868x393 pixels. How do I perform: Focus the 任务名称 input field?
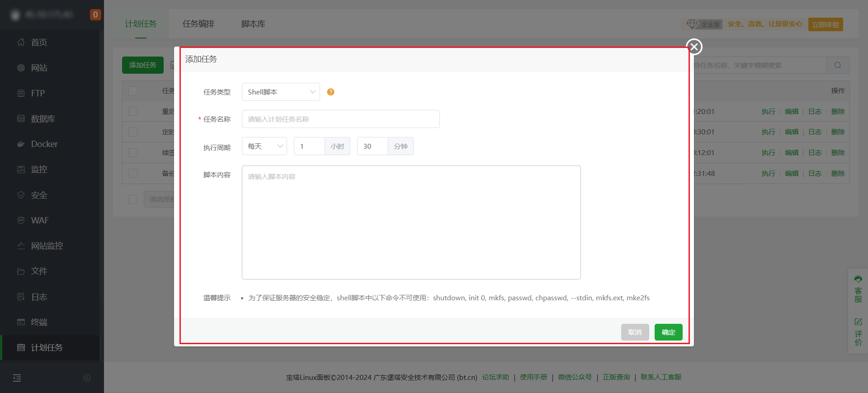[340, 119]
